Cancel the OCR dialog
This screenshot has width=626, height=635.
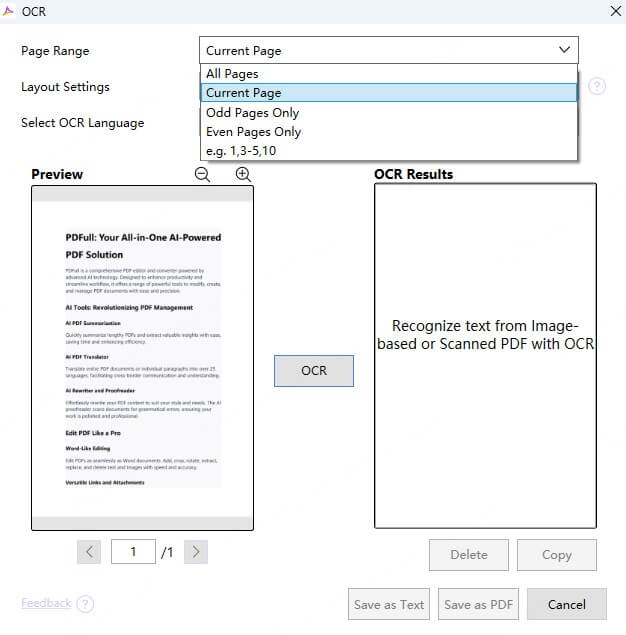point(567,605)
